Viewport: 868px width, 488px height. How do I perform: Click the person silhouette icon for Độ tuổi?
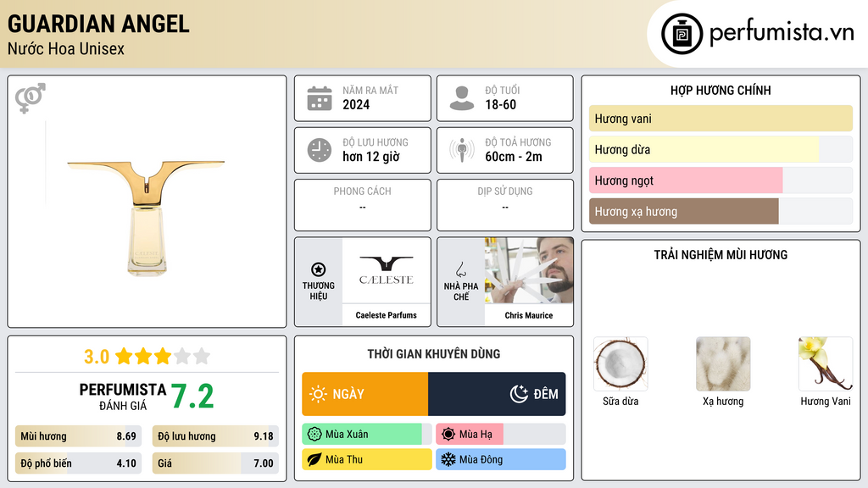click(x=462, y=98)
